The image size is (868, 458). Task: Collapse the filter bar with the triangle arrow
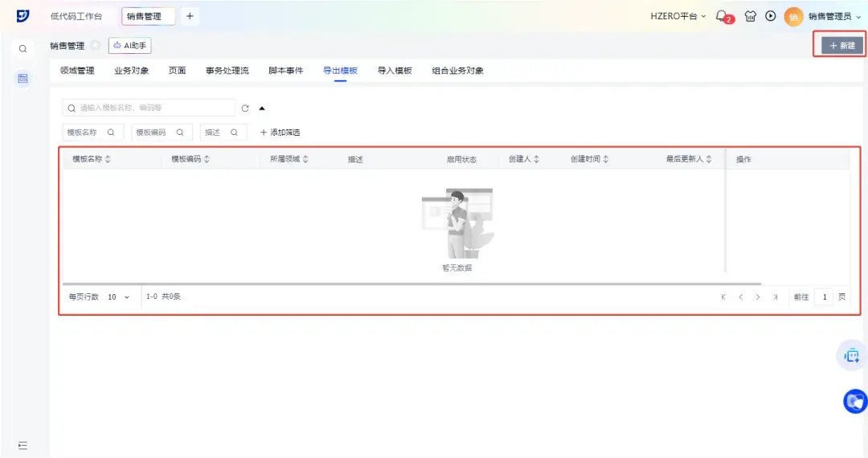tap(262, 108)
